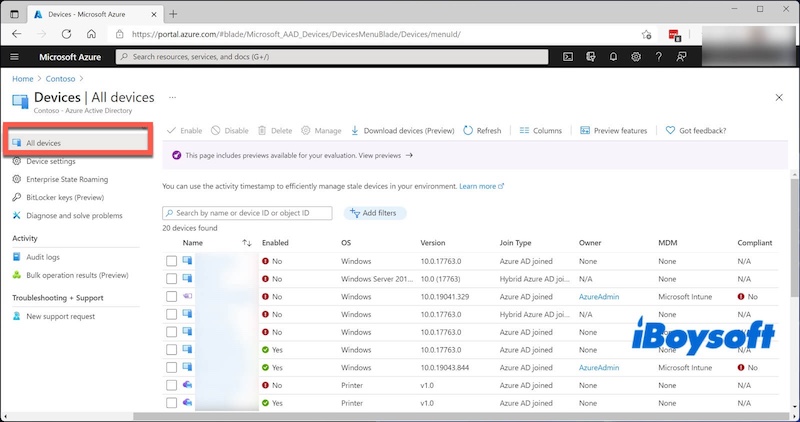Screen dimensions: 800x422
Task: Click the Manage toolbar command
Action: pyautogui.click(x=321, y=131)
